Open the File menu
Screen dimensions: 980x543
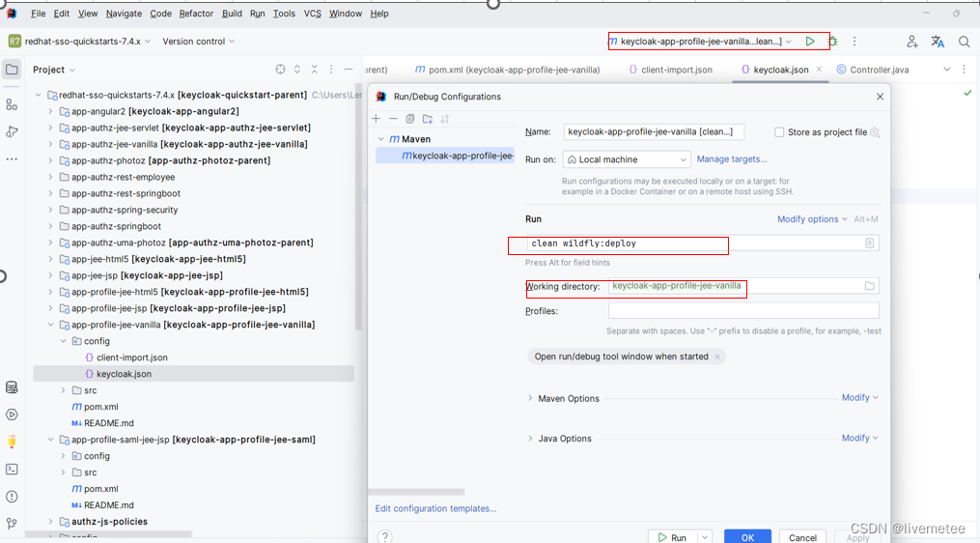[38, 14]
